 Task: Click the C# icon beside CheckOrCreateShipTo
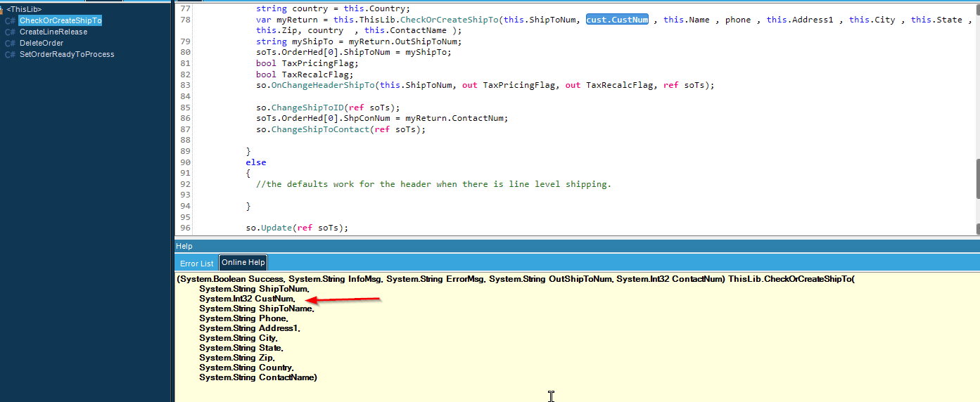pos(10,21)
